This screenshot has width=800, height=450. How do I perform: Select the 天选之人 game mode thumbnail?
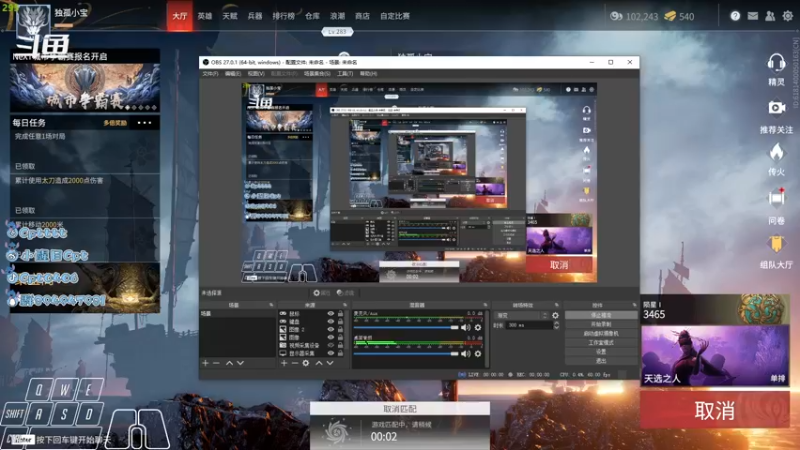click(x=715, y=356)
